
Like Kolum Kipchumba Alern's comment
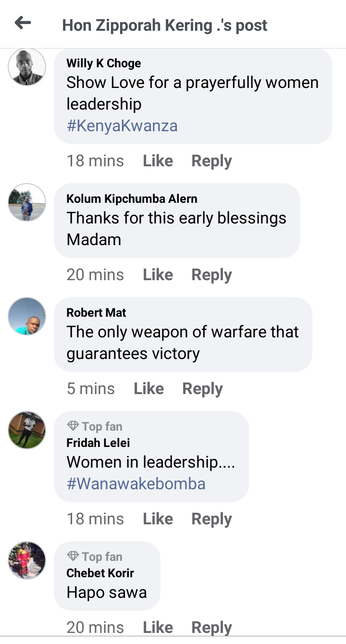point(158,274)
